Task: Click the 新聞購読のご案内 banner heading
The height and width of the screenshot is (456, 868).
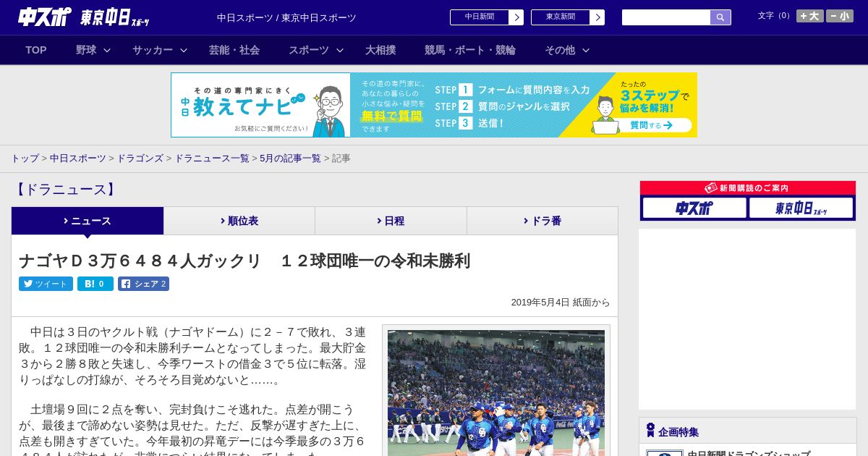Action: tap(748, 188)
